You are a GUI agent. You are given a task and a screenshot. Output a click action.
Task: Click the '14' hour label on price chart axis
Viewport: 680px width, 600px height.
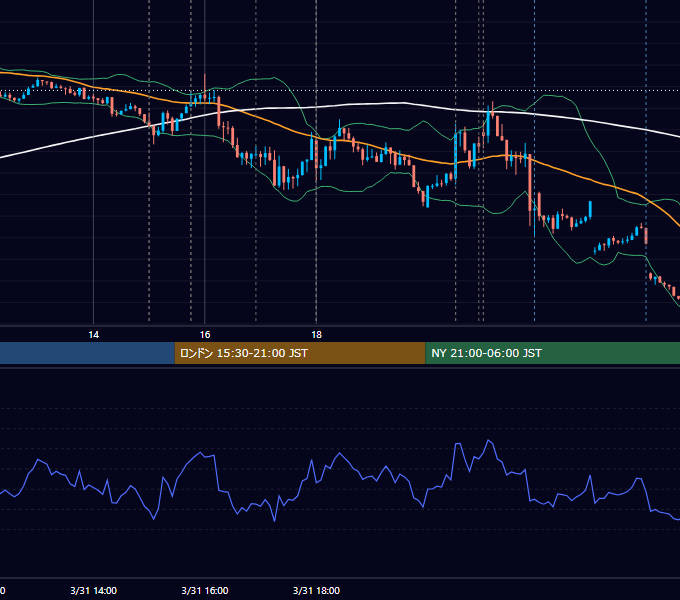pos(94,335)
